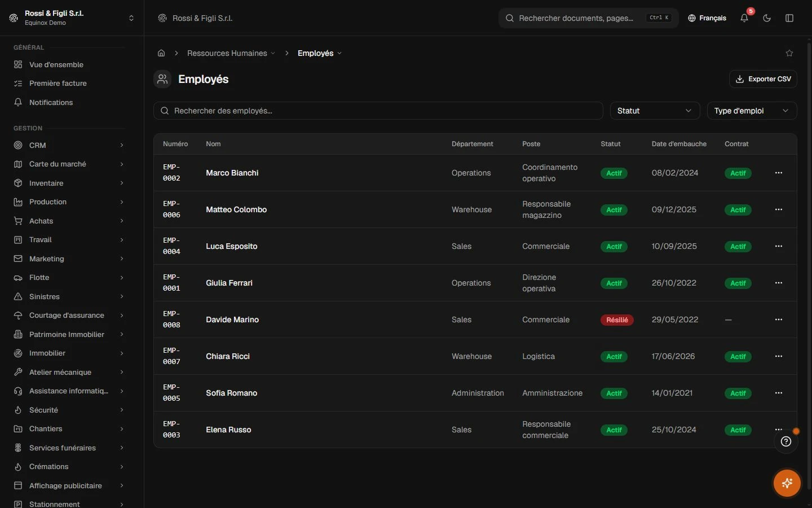
Task: Open row actions menu for Davide Marino
Action: [x=779, y=319]
